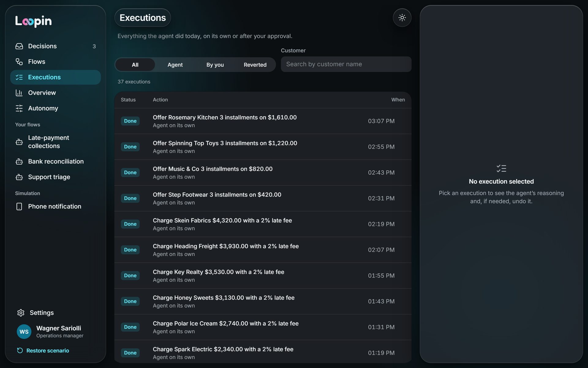Click the Bank reconciliation robot icon
588x368 pixels.
click(19, 161)
